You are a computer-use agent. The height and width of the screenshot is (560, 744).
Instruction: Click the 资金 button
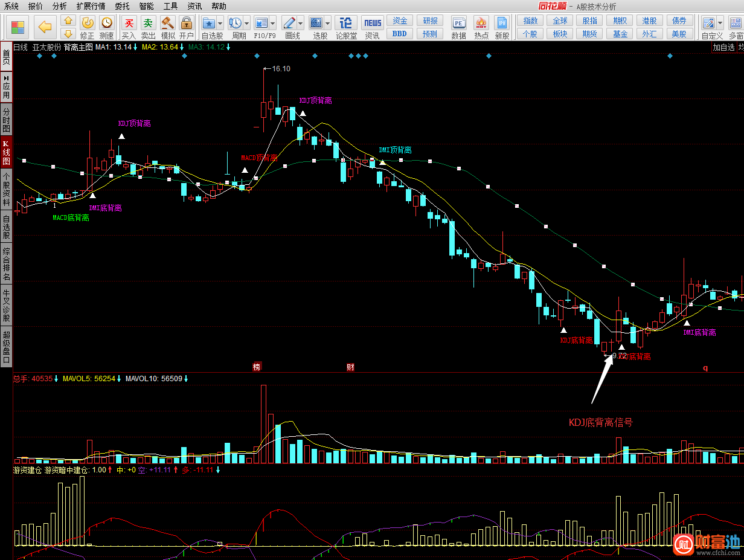(x=400, y=21)
